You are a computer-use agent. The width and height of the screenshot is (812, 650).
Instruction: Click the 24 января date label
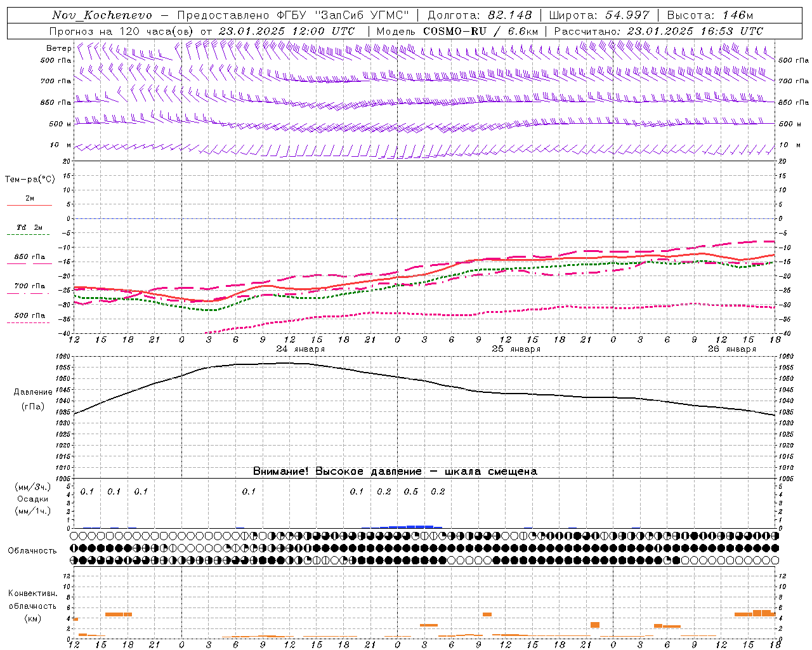(x=301, y=349)
